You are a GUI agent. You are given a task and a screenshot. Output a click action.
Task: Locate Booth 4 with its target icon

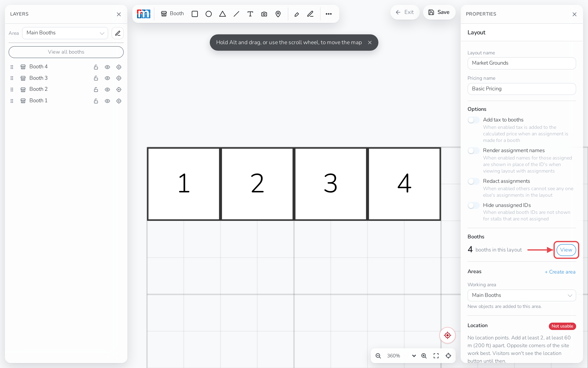[x=119, y=67]
